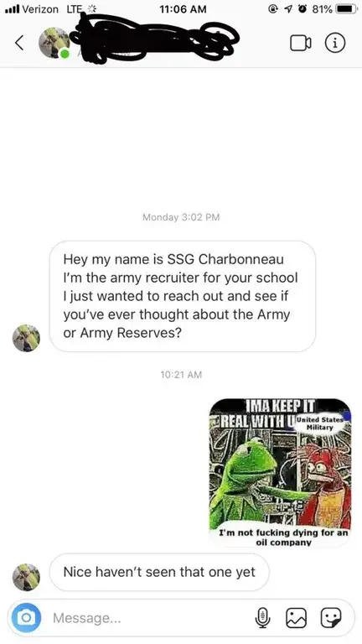Image resolution: width=362 pixels, height=644 pixels.
Task: Open conversation info circle icon
Action: point(335,43)
